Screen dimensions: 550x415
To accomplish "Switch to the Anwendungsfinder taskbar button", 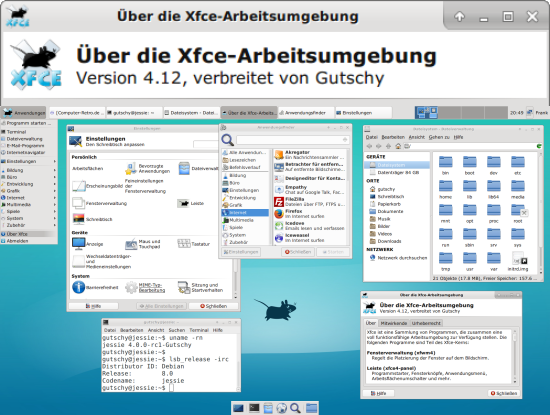I will (306, 113).
